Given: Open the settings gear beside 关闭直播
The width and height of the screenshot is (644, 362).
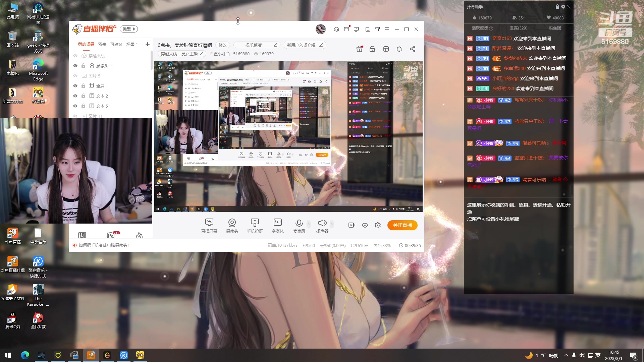Looking at the screenshot, I should pyautogui.click(x=378, y=225).
